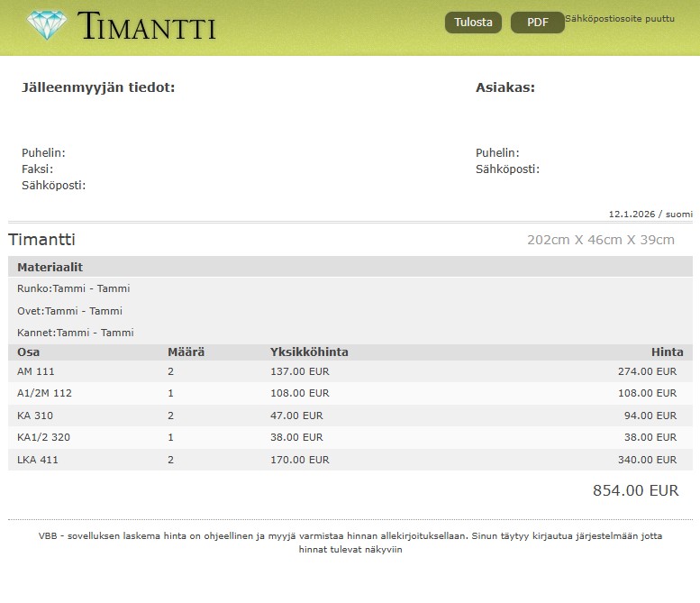This screenshot has width=700, height=603.
Task: Click the Yksikköhinta column header
Action: (x=309, y=352)
